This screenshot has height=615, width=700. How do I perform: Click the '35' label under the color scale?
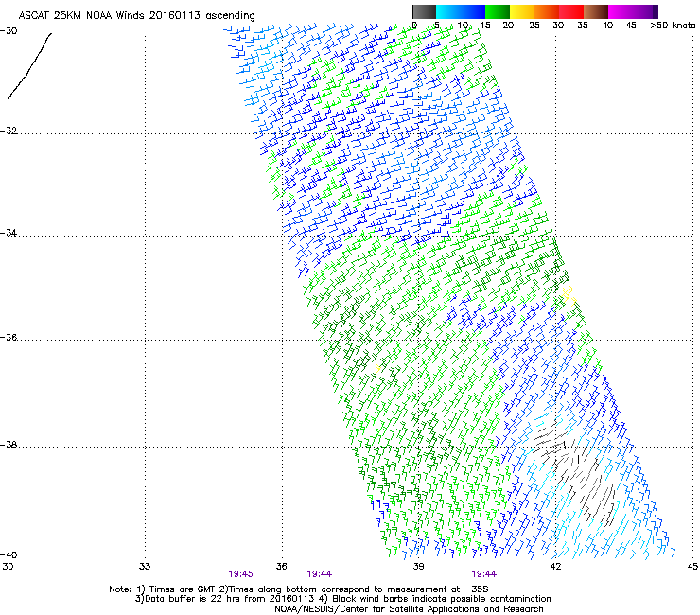click(583, 26)
